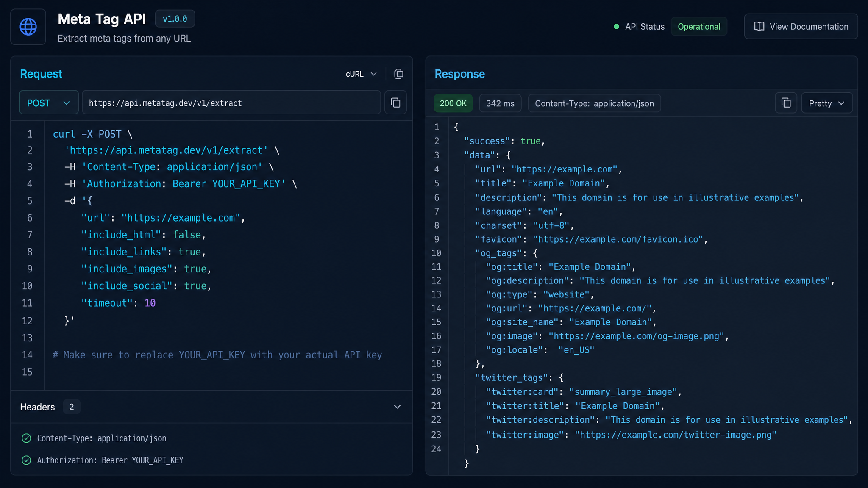
Task: Click the "og_tags" object line
Action: 506,253
